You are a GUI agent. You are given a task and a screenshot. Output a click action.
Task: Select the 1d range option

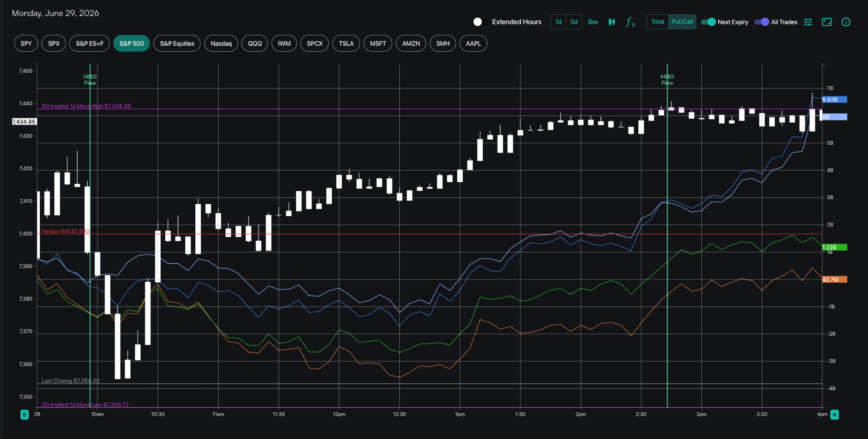pyautogui.click(x=558, y=22)
